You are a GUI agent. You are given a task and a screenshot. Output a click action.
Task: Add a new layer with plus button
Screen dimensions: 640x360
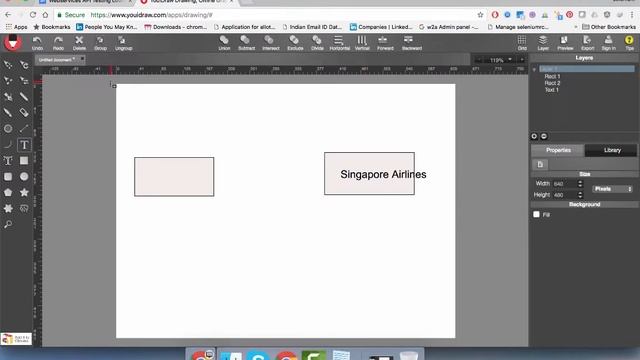[534, 136]
